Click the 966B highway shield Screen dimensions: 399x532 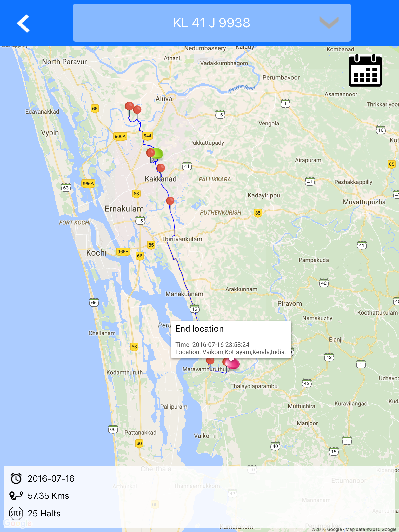coord(123,251)
